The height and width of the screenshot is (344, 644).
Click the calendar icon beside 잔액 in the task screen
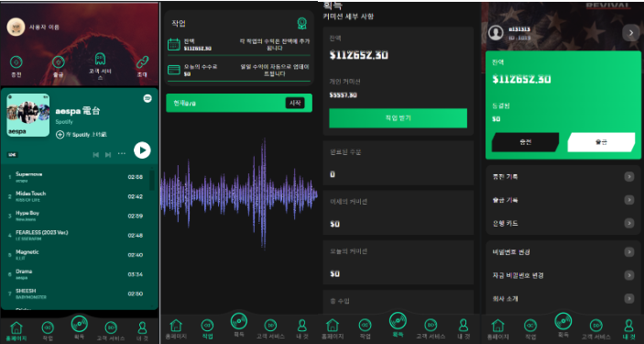pos(174,44)
